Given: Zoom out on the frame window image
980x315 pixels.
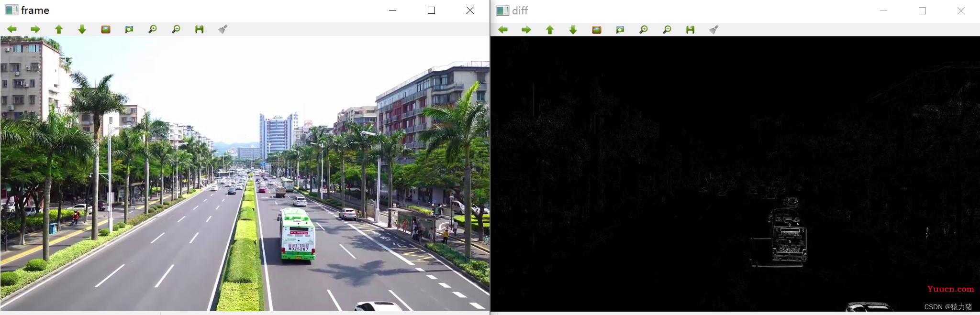Looking at the screenshot, I should pyautogui.click(x=176, y=29).
